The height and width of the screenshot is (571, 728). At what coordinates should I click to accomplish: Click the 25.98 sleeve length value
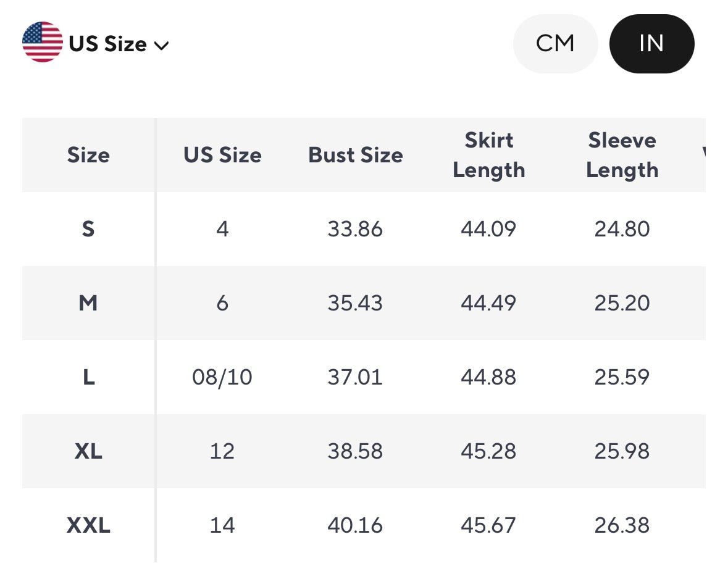point(622,451)
